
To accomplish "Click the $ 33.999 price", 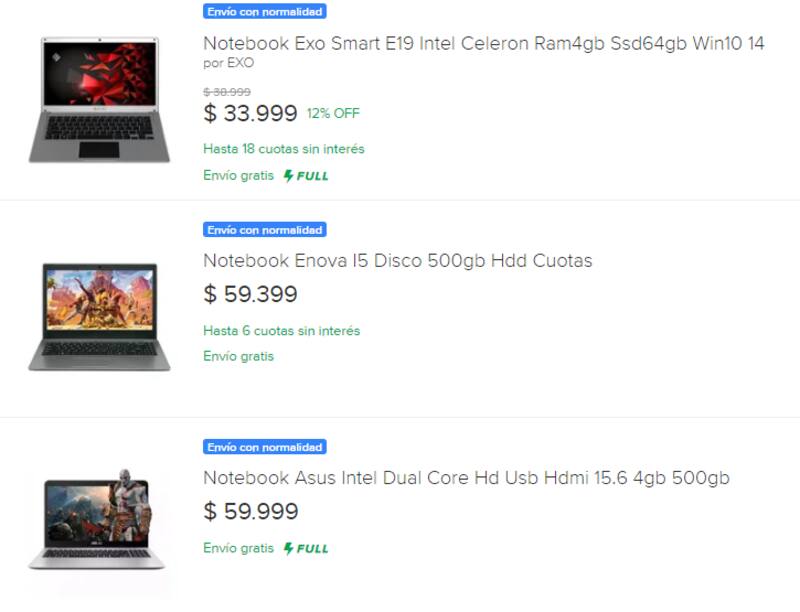I will (250, 113).
